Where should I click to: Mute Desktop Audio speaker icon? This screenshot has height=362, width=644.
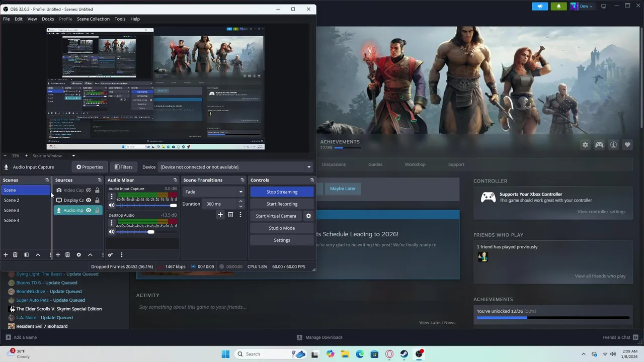pos(112,232)
